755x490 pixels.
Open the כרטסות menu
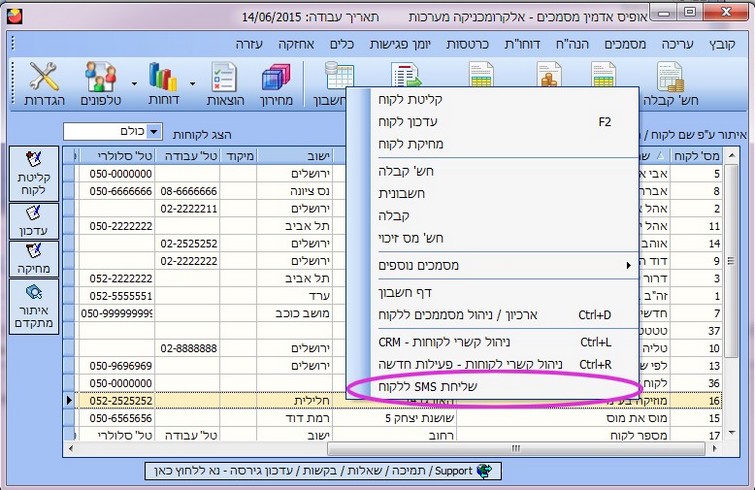click(x=467, y=44)
